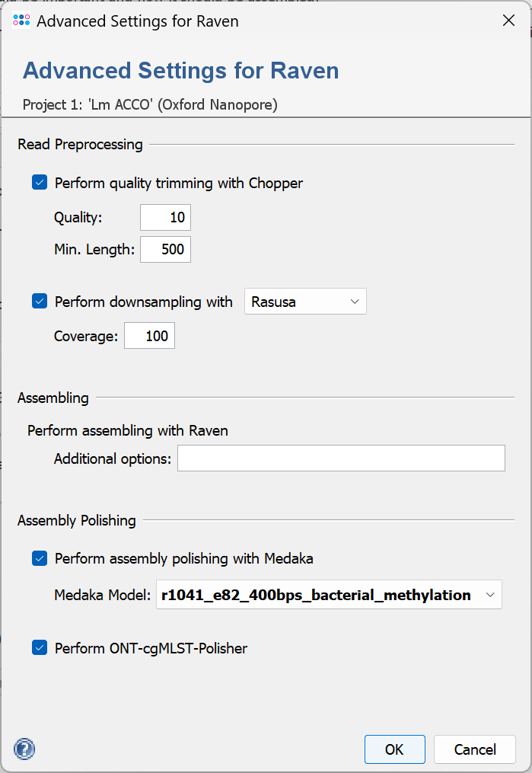Click the Coverage value field

coord(149,336)
